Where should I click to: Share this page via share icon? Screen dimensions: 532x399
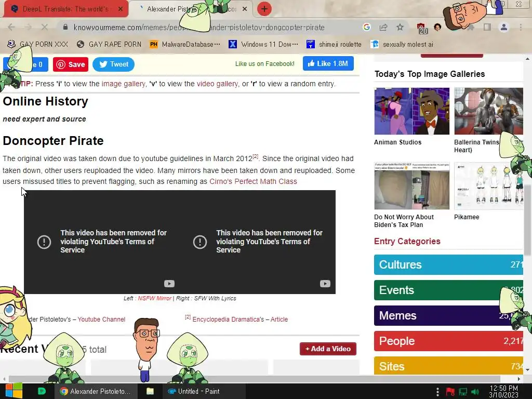[383, 27]
